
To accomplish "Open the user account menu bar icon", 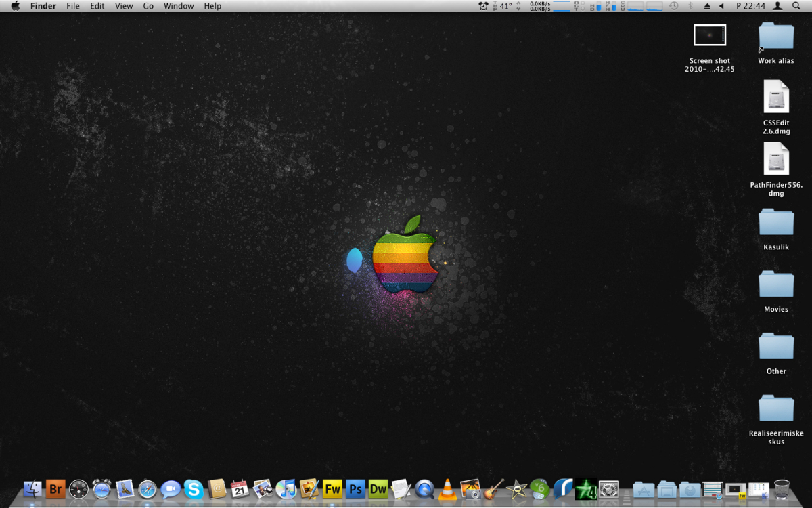I will [x=778, y=6].
